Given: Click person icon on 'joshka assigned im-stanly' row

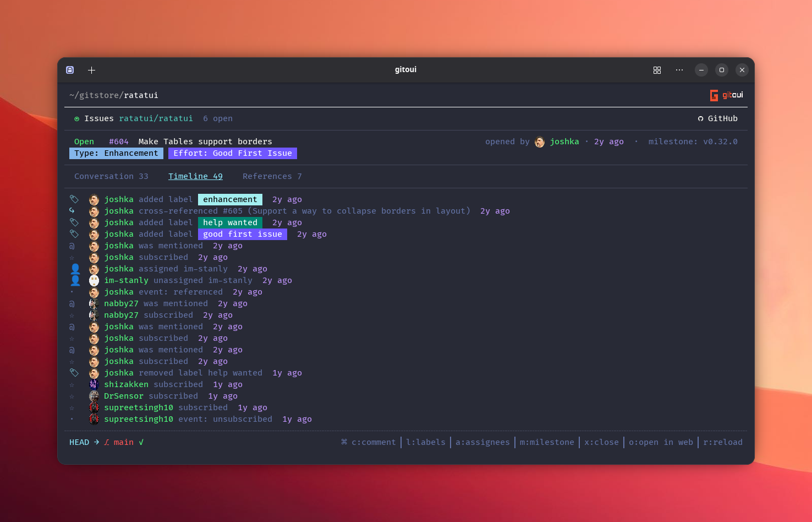Looking at the screenshot, I should pos(75,269).
